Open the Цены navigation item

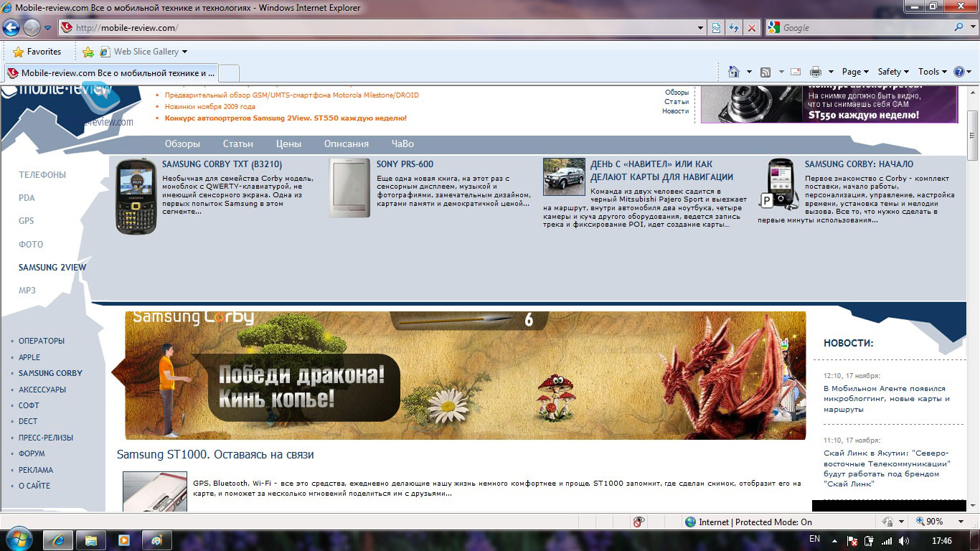[x=288, y=143]
